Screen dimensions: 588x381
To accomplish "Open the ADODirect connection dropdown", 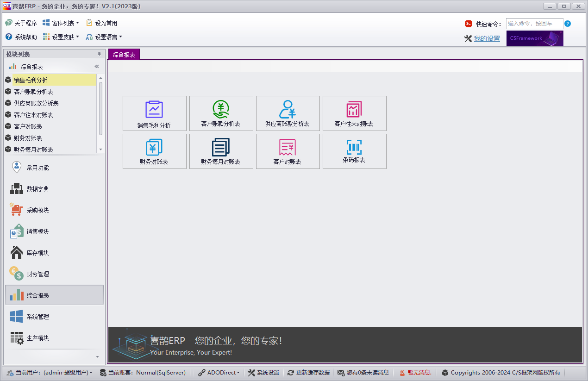I will pos(219,372).
